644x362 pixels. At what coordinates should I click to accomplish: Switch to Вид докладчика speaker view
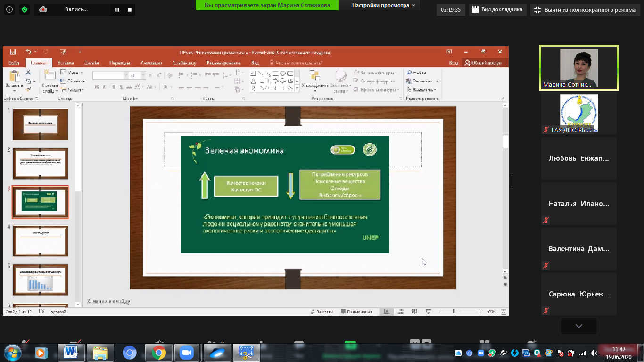[497, 9]
